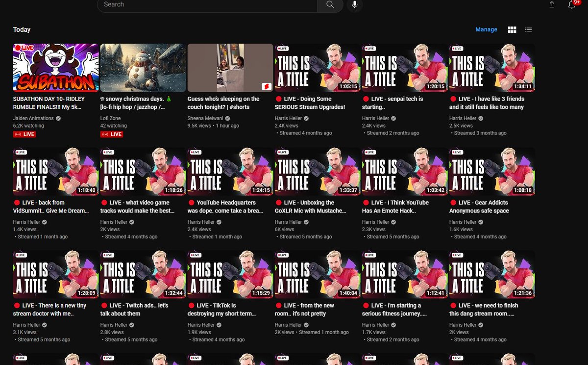Click the 'Today' section heading
Viewport: 588px width, 365px height.
(22, 30)
